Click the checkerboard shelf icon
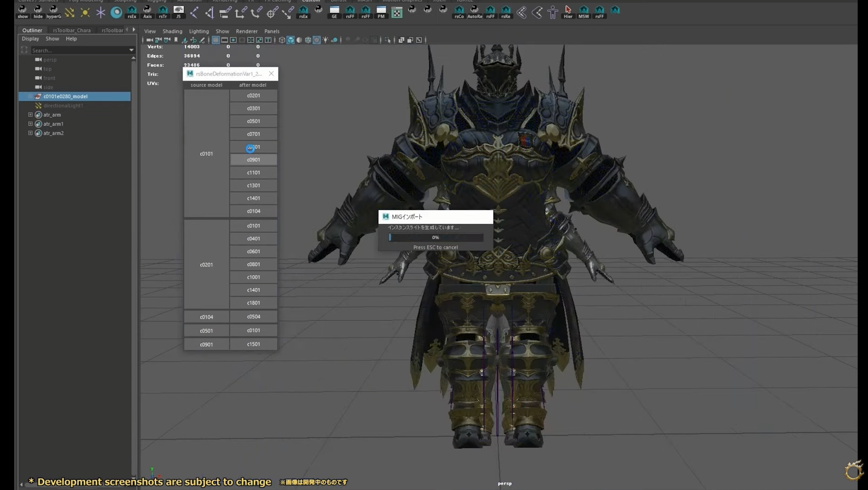The width and height of the screenshot is (868, 490). coord(397,12)
